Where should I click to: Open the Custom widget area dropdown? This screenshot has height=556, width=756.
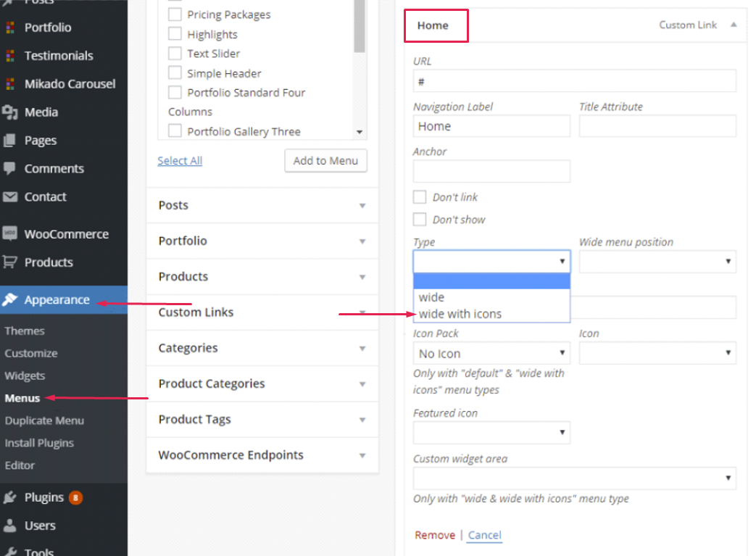click(575, 478)
